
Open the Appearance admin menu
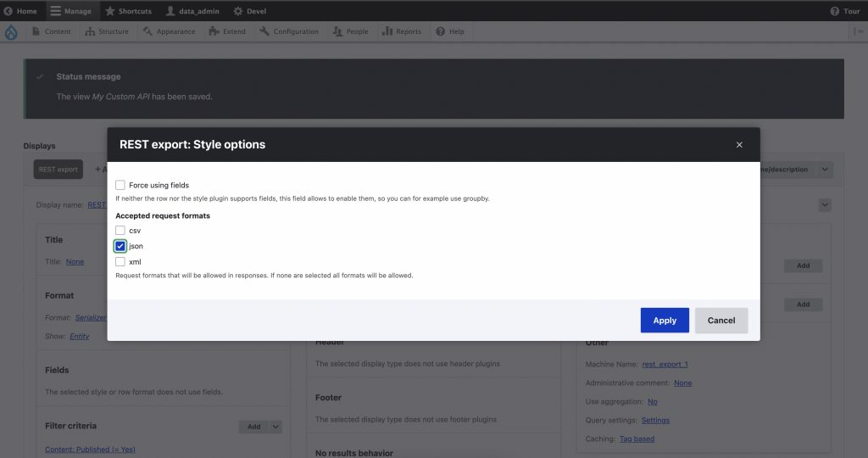pos(169,31)
